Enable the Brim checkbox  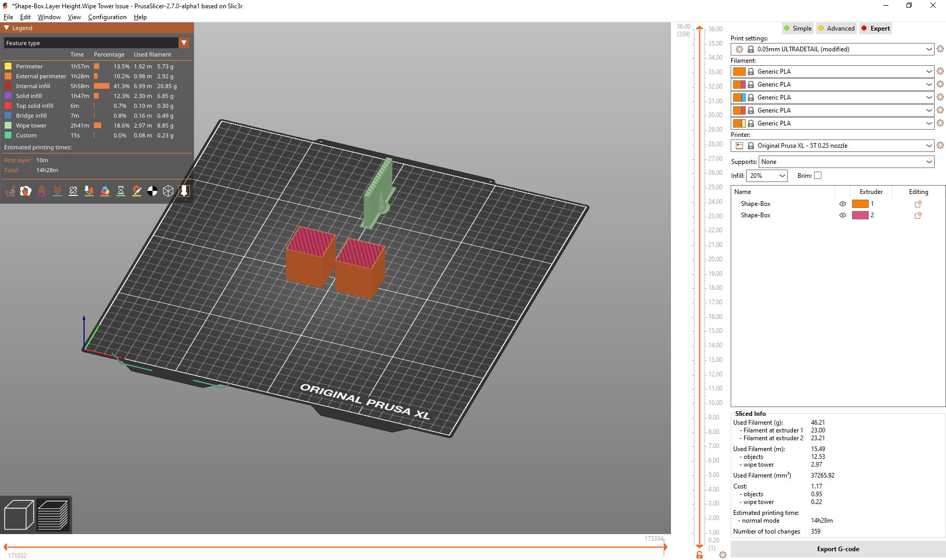(x=818, y=176)
